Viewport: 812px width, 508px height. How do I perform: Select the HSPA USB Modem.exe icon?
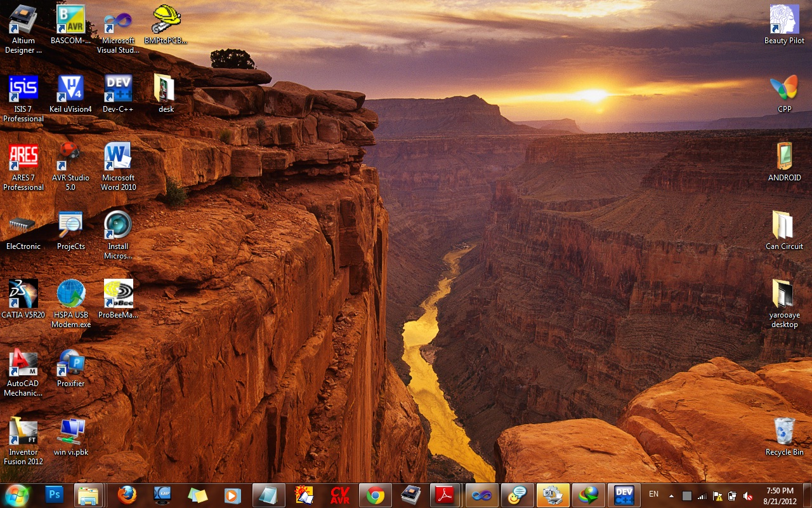pyautogui.click(x=70, y=304)
